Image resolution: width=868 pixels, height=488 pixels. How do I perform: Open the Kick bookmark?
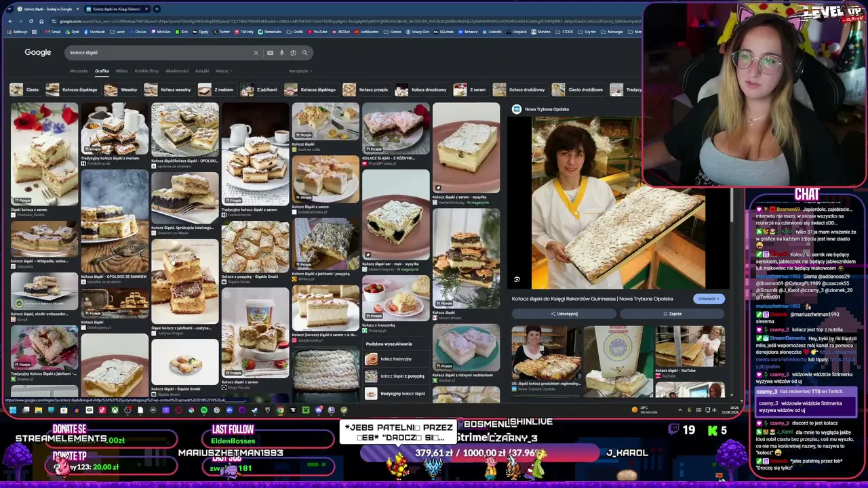(x=182, y=32)
